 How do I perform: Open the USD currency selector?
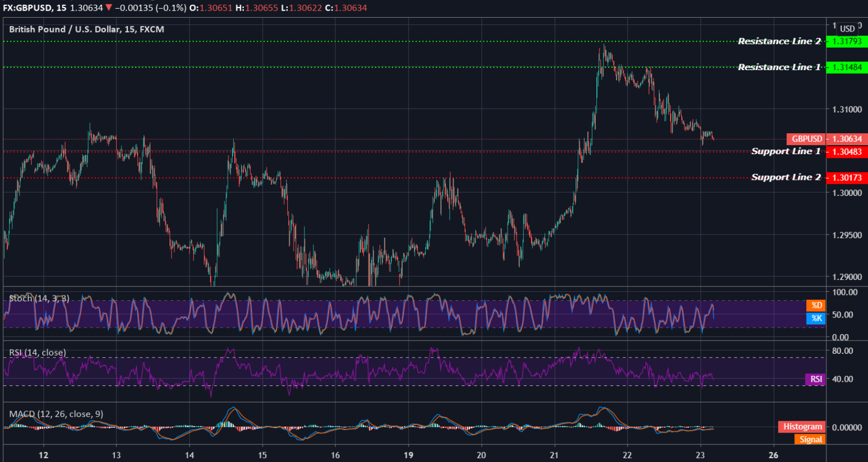(848, 28)
